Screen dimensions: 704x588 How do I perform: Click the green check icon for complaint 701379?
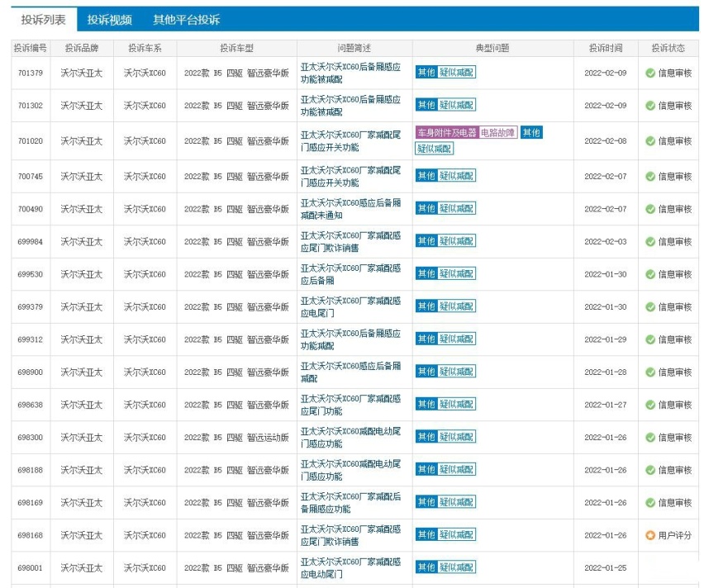650,73
